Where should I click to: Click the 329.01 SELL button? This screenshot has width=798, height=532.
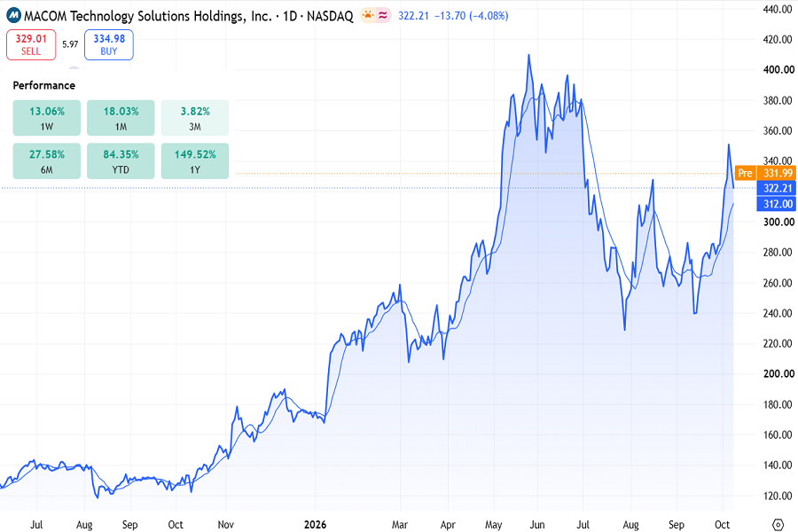pos(31,45)
